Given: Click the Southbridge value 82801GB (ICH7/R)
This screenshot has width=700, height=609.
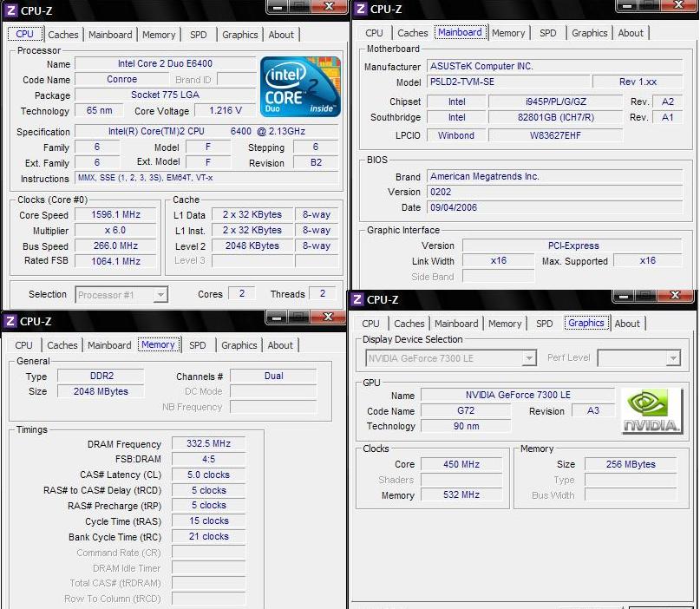Looking at the screenshot, I should tap(555, 117).
